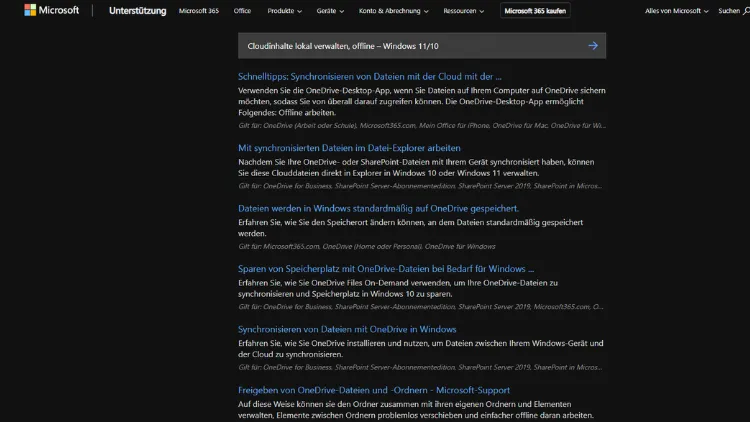The image size is (750, 422).
Task: Open Dateien werden in Windows standardmäßig result
Action: coord(378,209)
